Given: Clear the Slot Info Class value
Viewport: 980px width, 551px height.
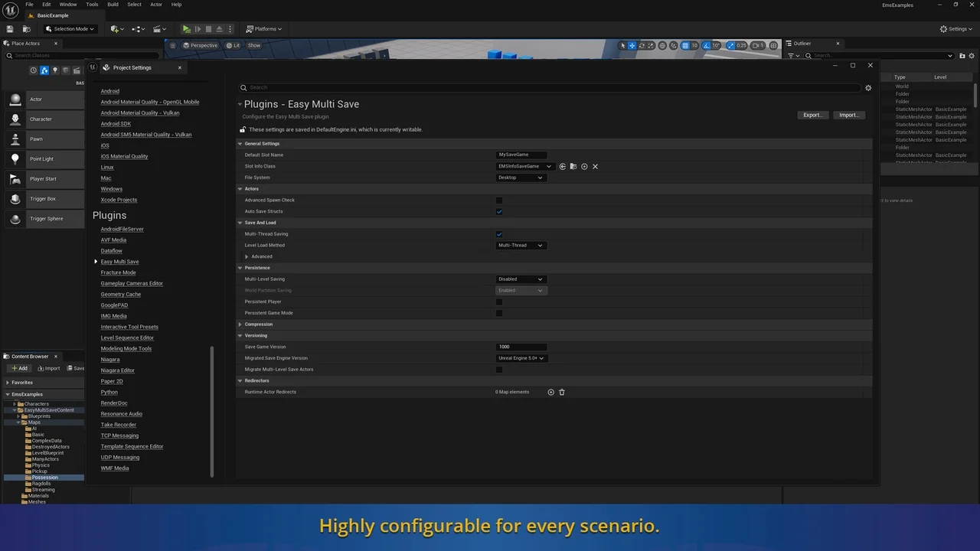Looking at the screenshot, I should (x=595, y=166).
